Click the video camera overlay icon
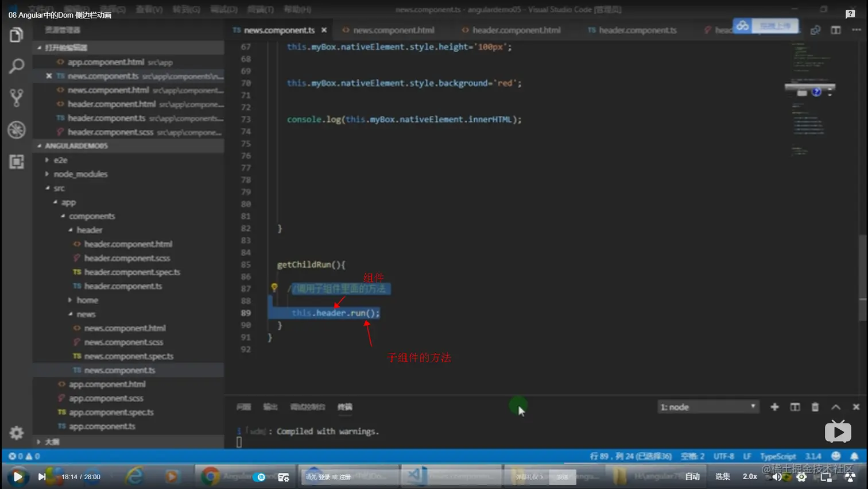Viewport: 868px width, 489px height. click(x=838, y=432)
